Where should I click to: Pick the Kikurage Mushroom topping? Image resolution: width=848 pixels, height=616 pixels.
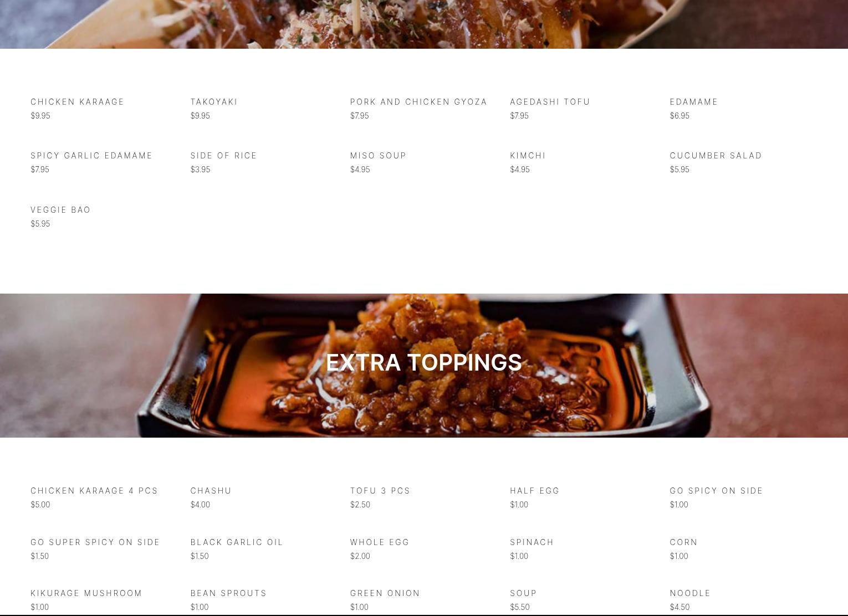click(x=86, y=593)
